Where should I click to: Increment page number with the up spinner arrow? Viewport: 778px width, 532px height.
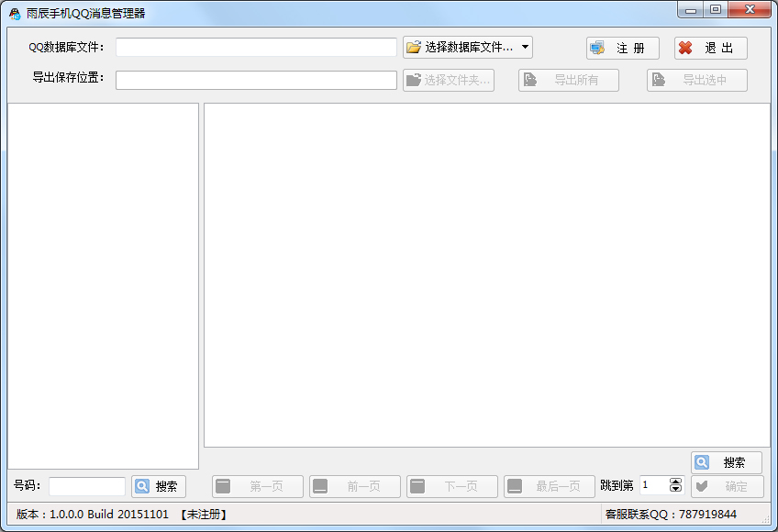coord(674,482)
